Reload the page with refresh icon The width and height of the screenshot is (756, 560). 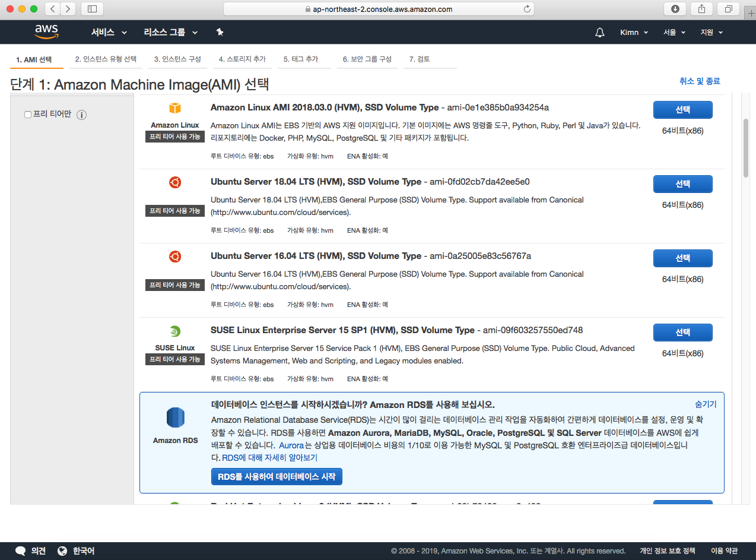pyautogui.click(x=526, y=9)
